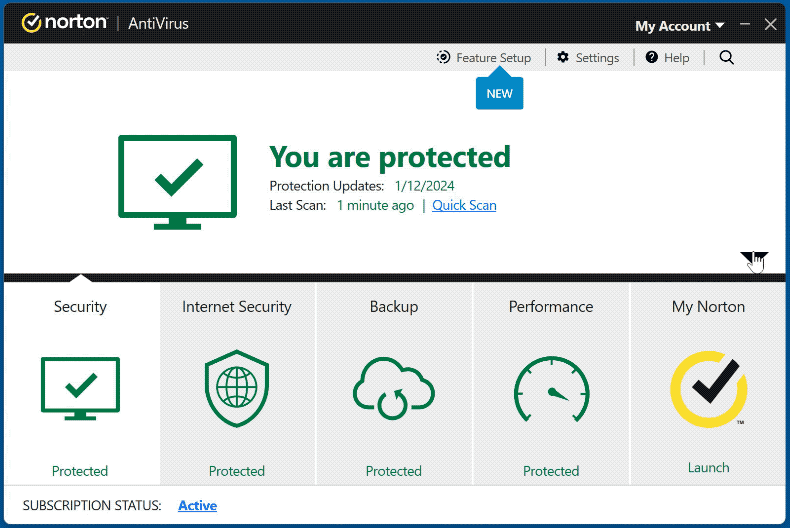The width and height of the screenshot is (790, 528).
Task: Click the Internet Security shield globe icon
Action: 237,388
